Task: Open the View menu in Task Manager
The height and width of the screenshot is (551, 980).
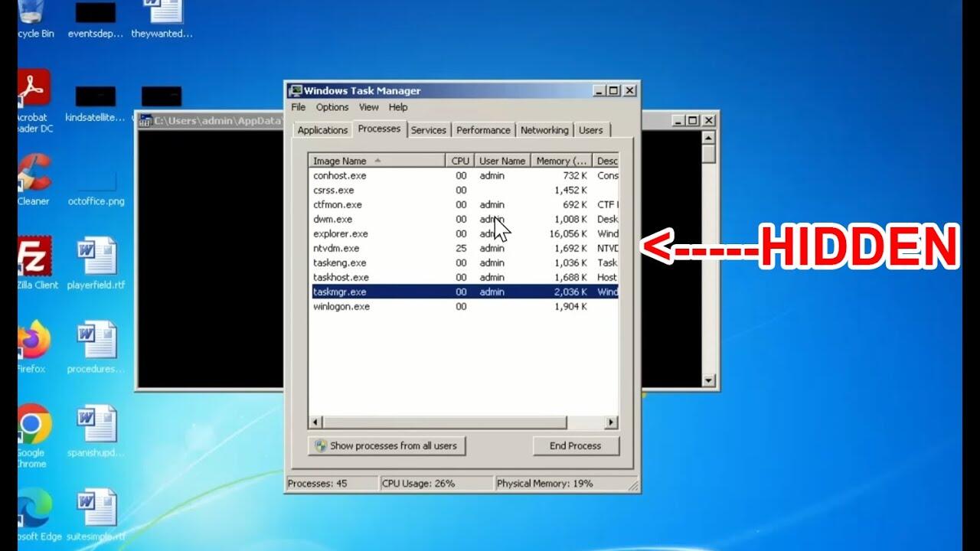Action: pos(368,107)
